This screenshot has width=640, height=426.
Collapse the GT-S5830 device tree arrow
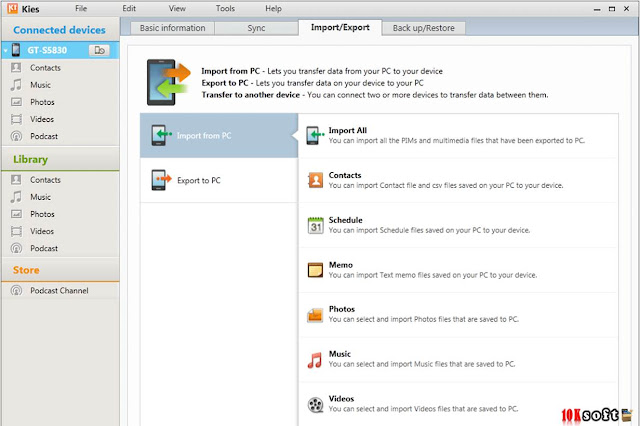coord(6,51)
